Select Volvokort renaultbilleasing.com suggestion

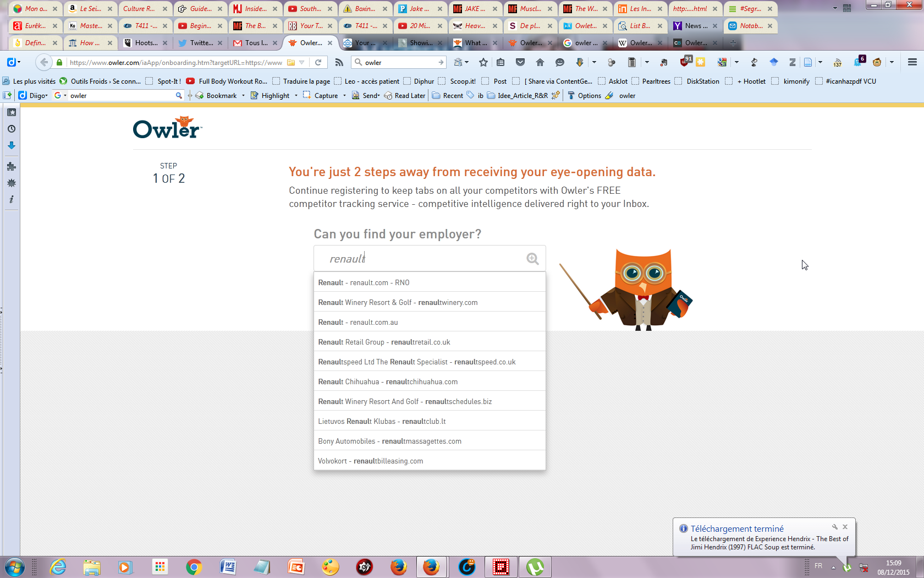coord(430,461)
